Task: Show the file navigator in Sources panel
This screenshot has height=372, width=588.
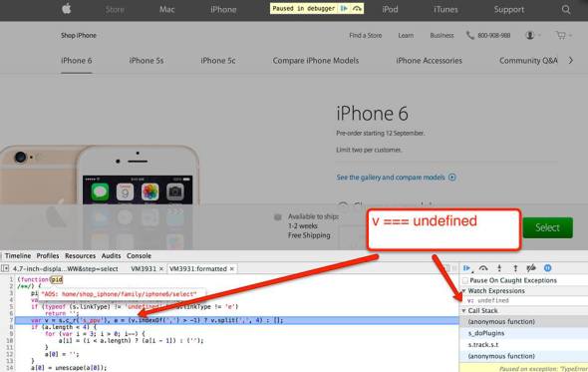Action: pos(5,268)
